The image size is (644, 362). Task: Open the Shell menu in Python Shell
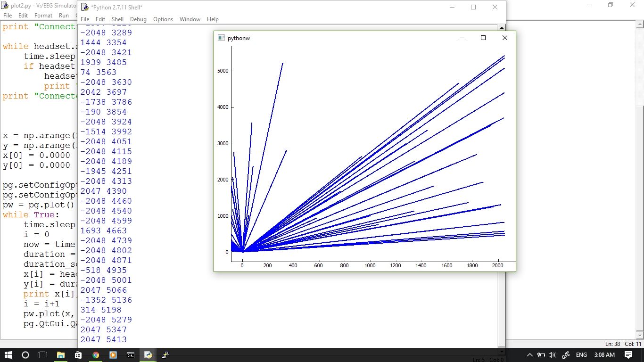[x=117, y=19]
